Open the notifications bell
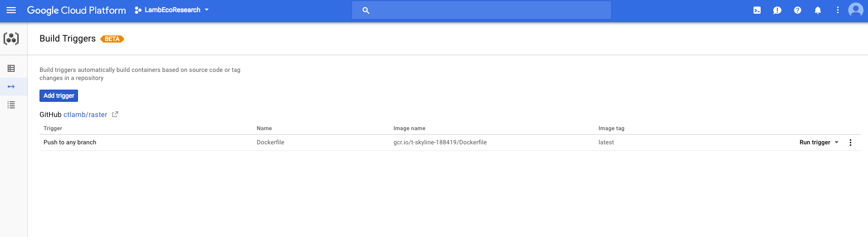Screen dimensions: 868x237 (x=818, y=10)
